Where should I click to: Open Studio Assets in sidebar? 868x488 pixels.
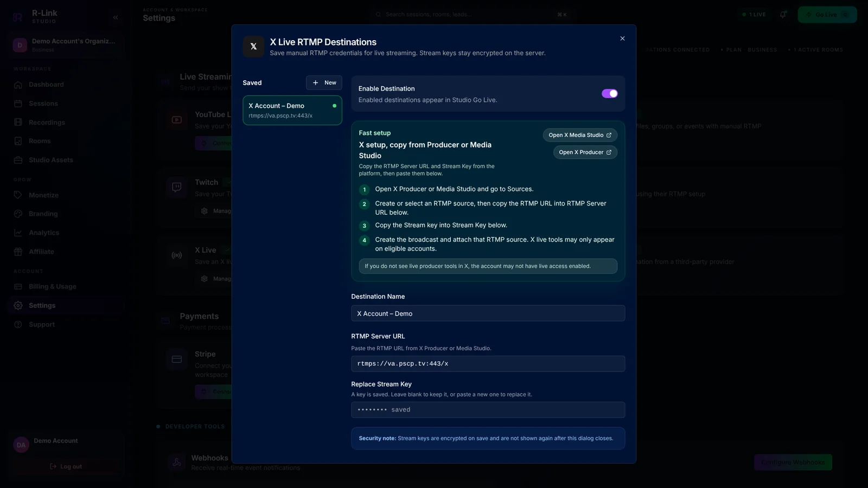pos(51,160)
